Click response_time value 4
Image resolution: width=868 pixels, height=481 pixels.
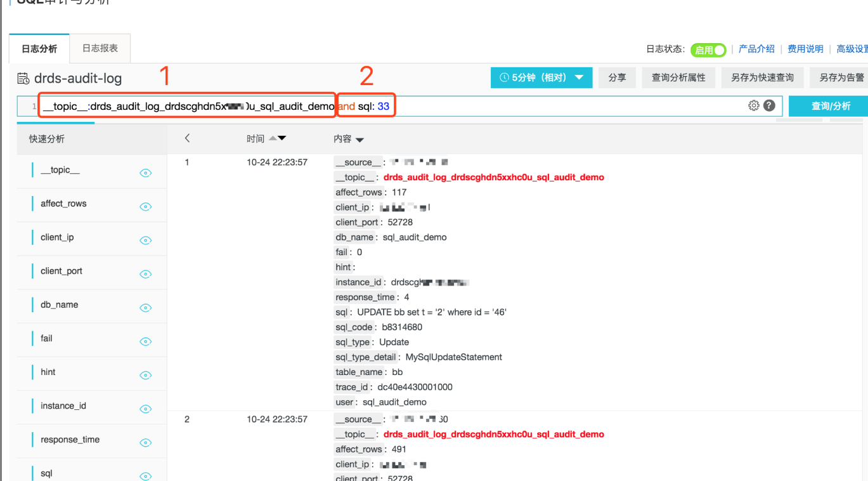coord(406,297)
